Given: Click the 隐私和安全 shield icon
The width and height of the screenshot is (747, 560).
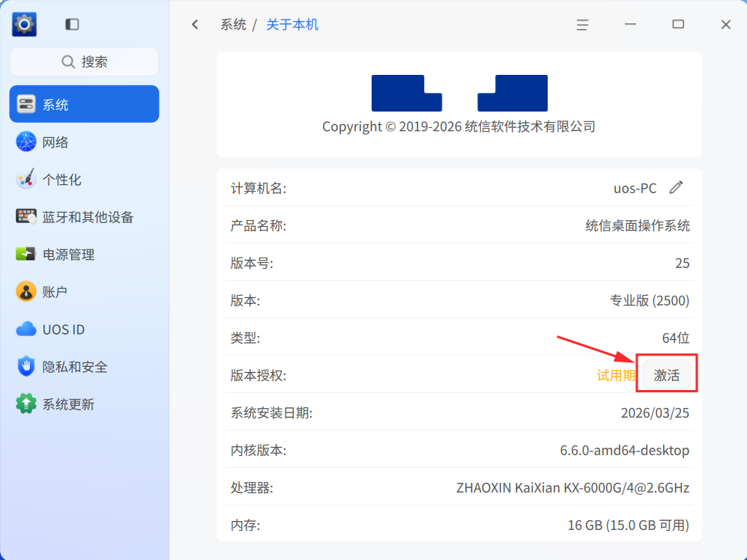Looking at the screenshot, I should click(x=26, y=366).
